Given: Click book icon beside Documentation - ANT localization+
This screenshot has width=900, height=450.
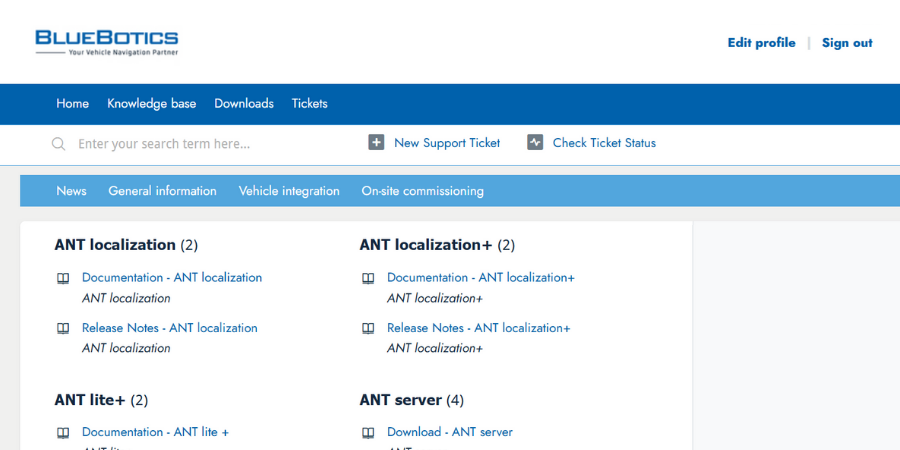Looking at the screenshot, I should 368,278.
